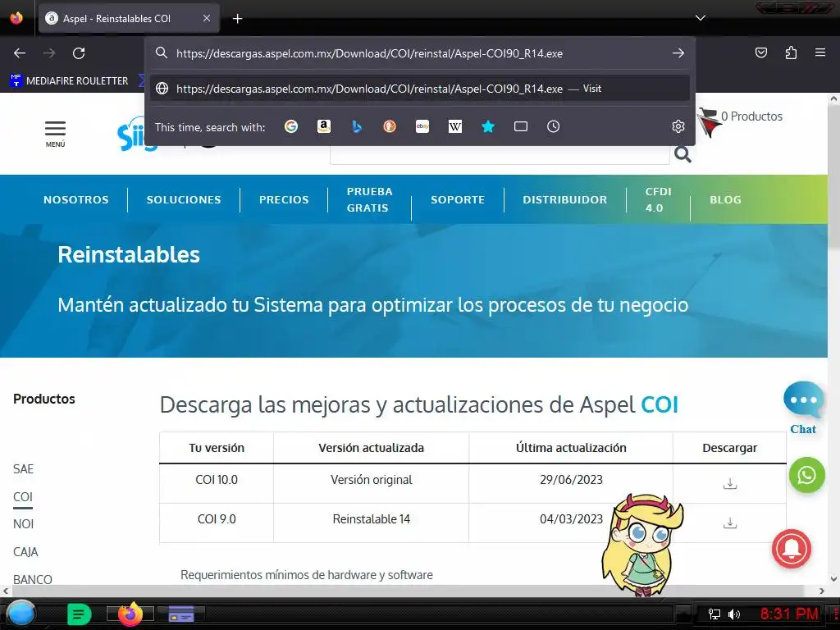Click the 8:31 PM taskbar clock
This screenshot has height=630, width=840.
click(789, 614)
